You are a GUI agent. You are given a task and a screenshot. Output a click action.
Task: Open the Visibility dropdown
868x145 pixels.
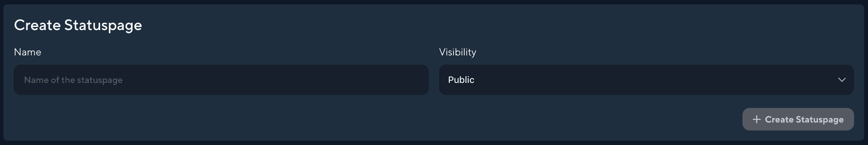click(x=646, y=80)
